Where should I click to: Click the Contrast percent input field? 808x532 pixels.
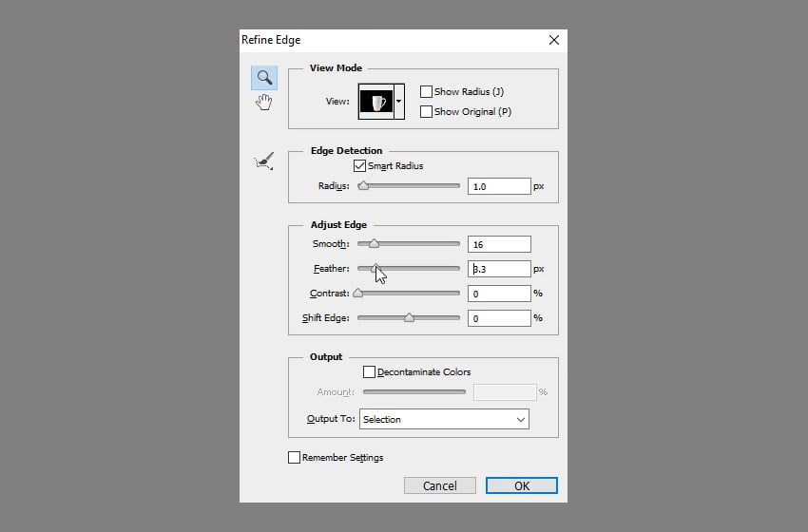499,294
